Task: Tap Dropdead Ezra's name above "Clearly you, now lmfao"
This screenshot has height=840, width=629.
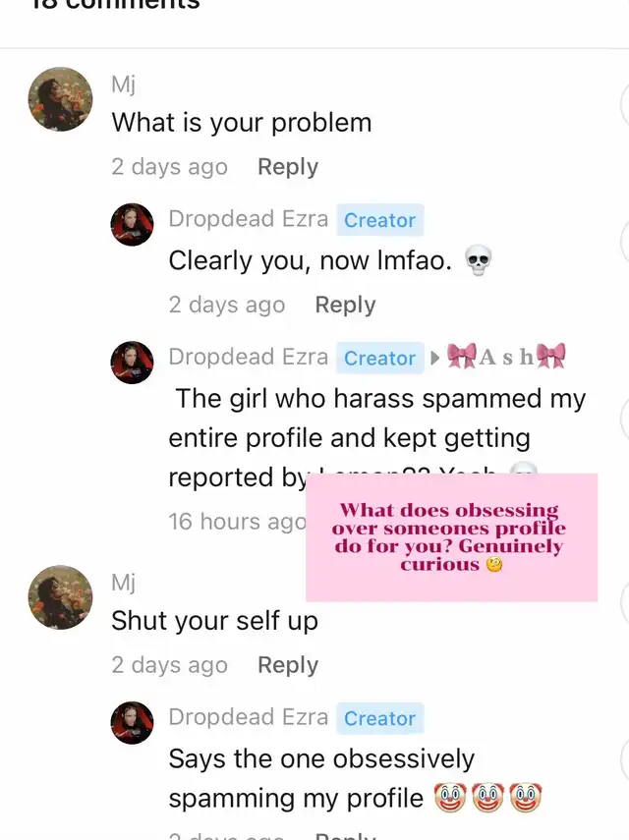Action: pos(248,218)
